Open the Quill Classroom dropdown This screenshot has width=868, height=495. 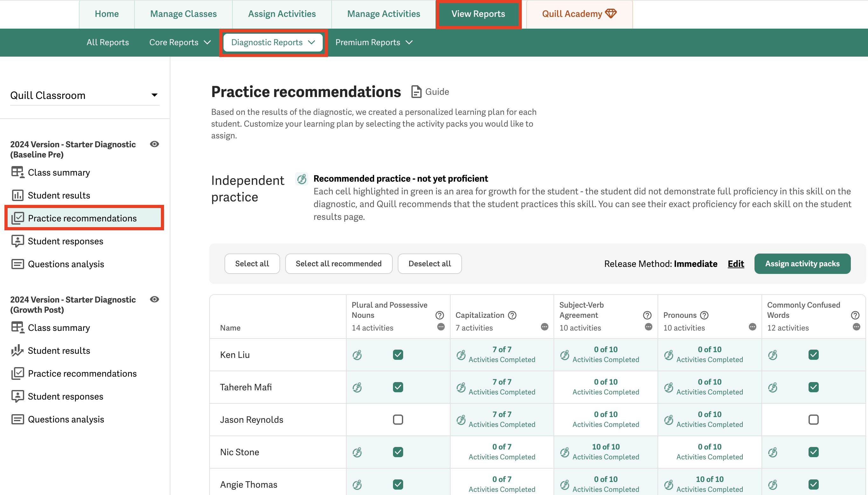point(85,95)
